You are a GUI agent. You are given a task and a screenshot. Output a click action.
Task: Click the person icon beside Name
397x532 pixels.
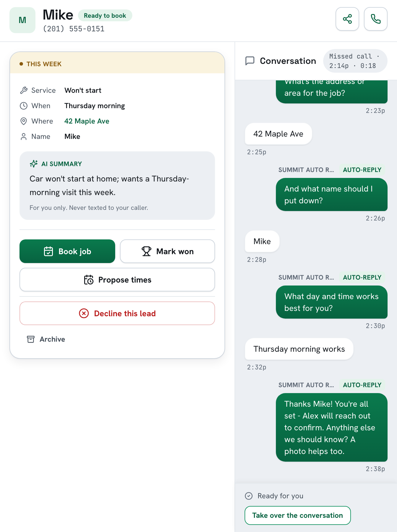click(x=24, y=137)
